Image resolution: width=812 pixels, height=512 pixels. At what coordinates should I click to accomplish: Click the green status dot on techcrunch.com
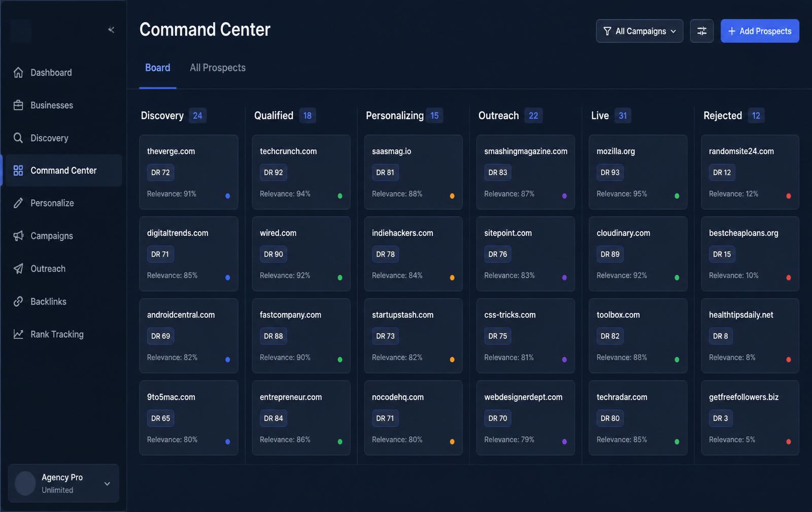coord(340,196)
